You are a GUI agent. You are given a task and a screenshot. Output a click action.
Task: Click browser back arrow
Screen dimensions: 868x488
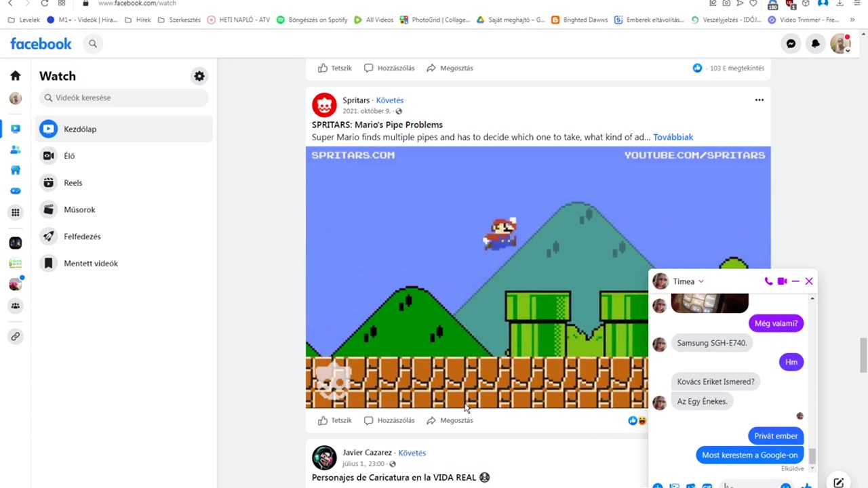click(x=10, y=3)
